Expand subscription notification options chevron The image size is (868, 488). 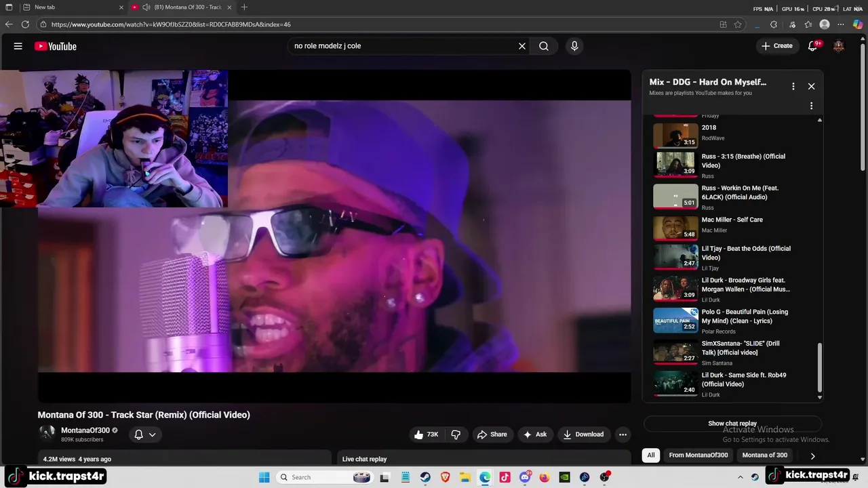pyautogui.click(x=153, y=434)
